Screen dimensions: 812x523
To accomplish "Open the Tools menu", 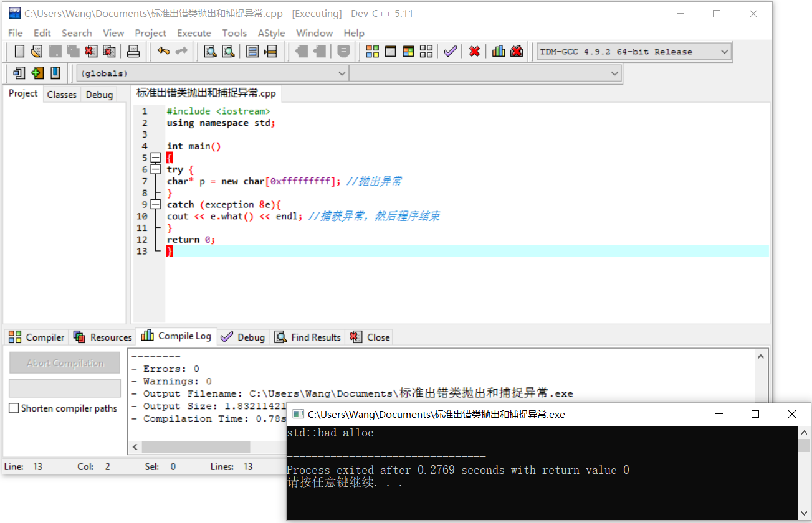I will [234, 33].
